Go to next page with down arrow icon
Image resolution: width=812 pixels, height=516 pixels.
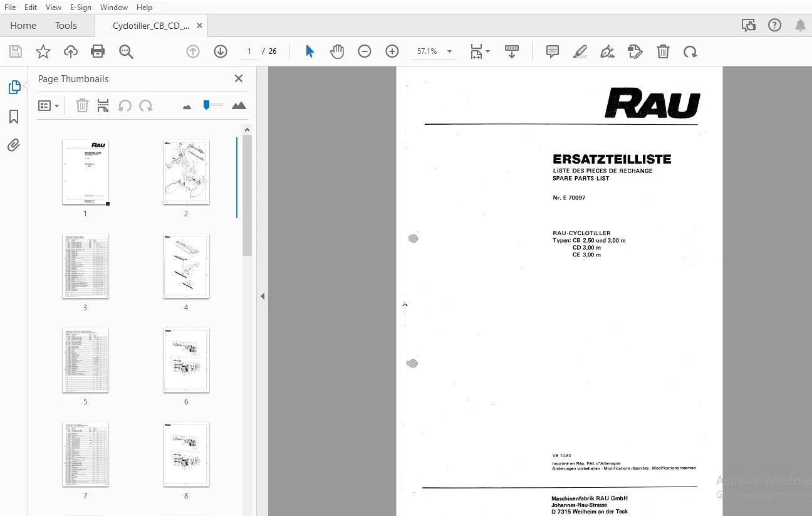[x=221, y=51]
